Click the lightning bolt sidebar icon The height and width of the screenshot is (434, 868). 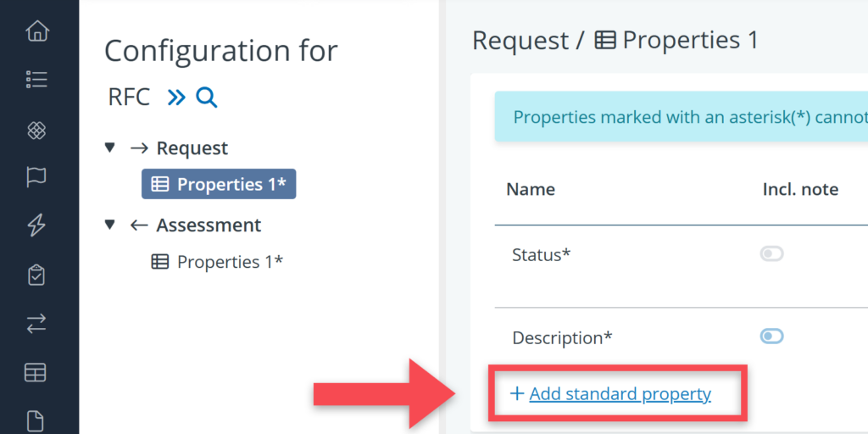(x=37, y=225)
